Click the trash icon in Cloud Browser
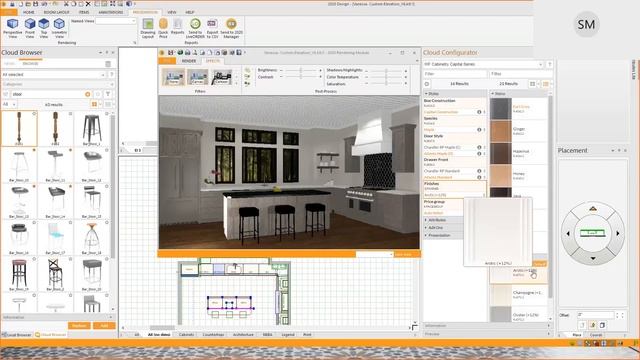640x360 pixels. point(108,64)
